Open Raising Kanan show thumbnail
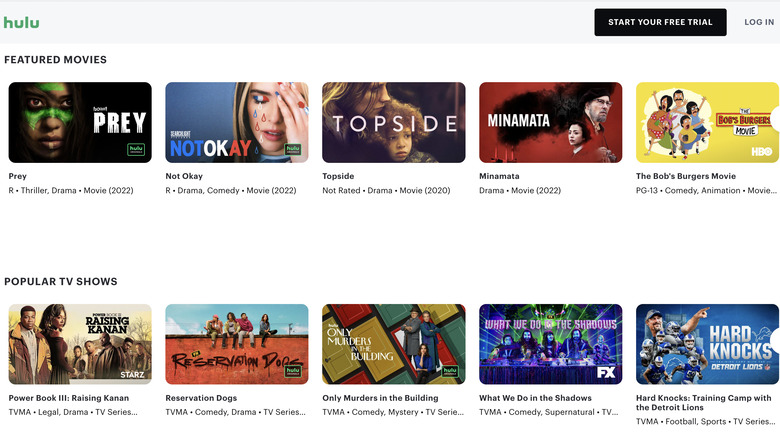 (x=80, y=344)
